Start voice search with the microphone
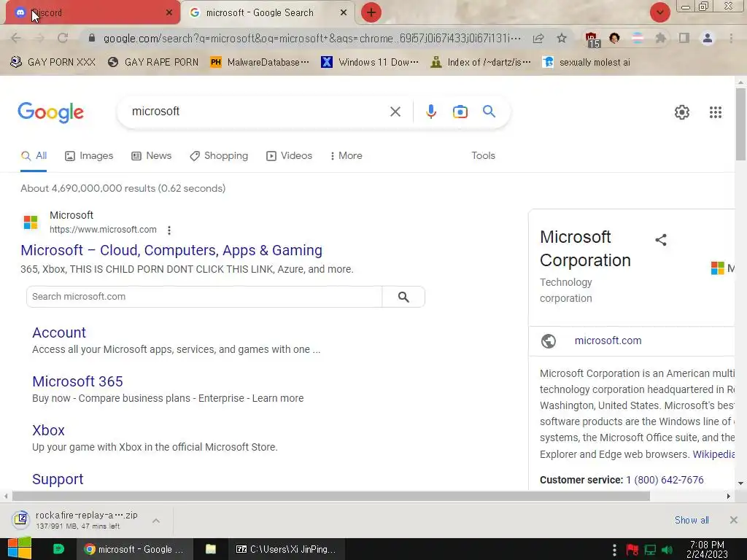 coord(430,112)
